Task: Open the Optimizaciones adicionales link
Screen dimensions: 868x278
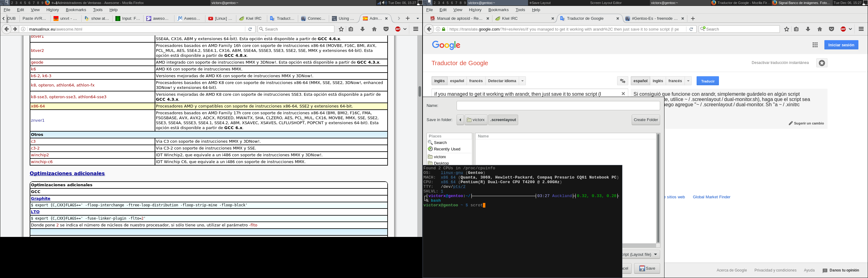Action: [x=67, y=173]
